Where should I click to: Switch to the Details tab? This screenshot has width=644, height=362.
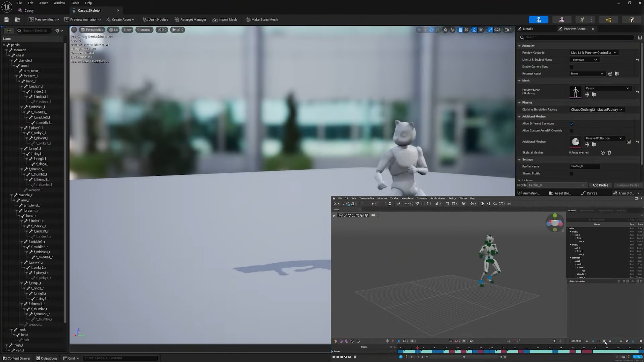pyautogui.click(x=528, y=29)
